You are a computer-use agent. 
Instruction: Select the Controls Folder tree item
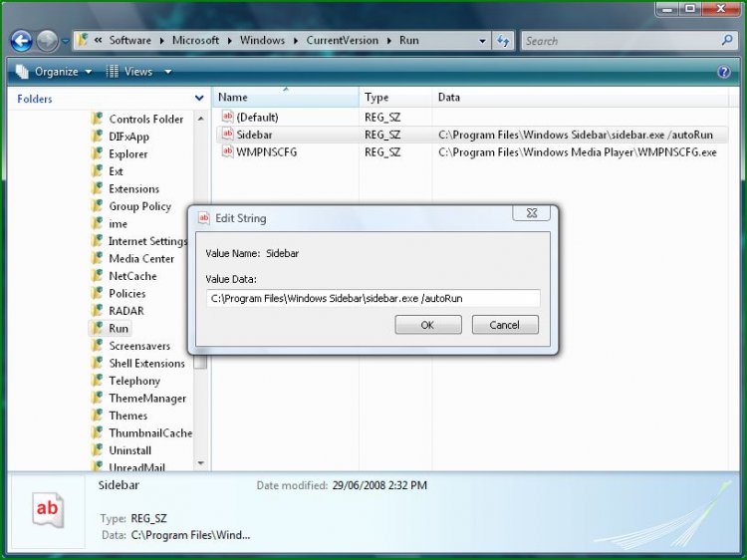[145, 120]
